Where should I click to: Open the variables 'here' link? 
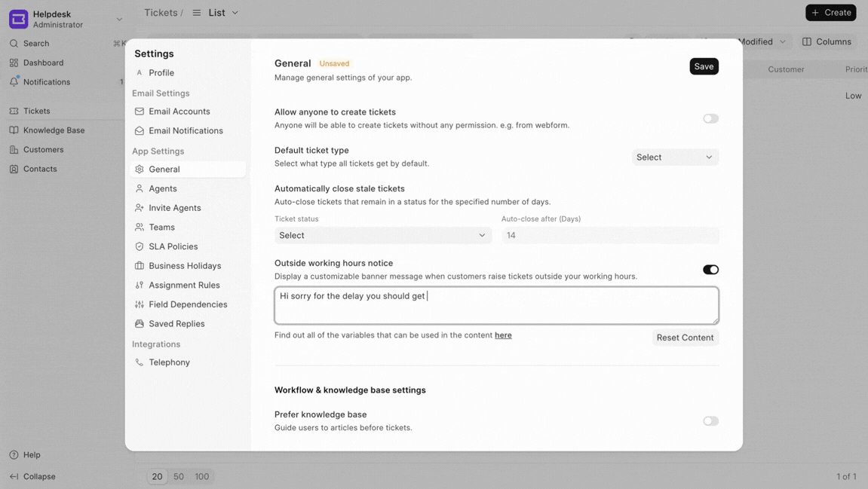click(503, 335)
